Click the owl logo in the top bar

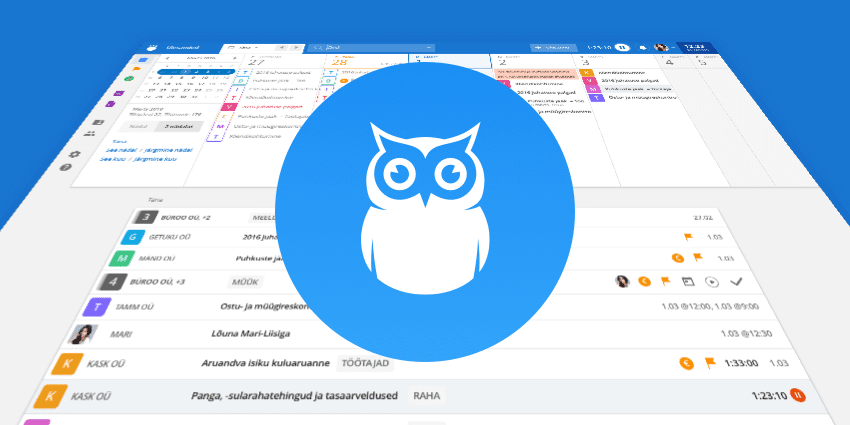(152, 47)
